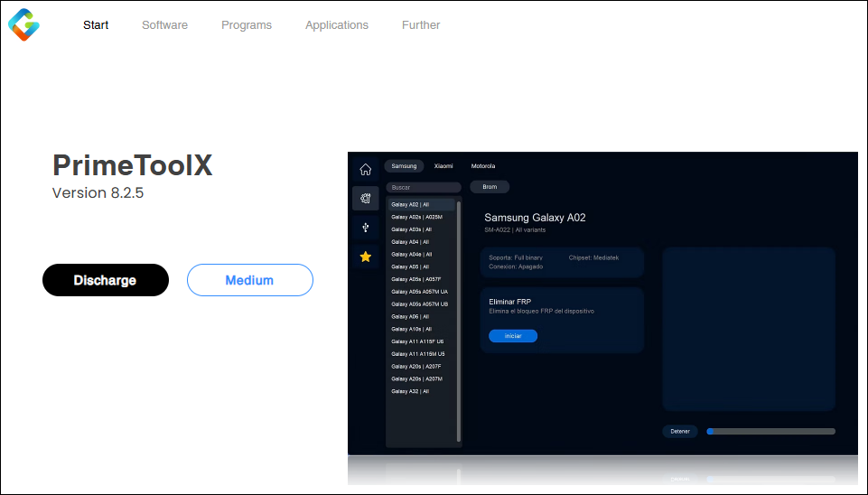Click the home icon in the sidebar
The width and height of the screenshot is (868, 495).
tap(365, 169)
